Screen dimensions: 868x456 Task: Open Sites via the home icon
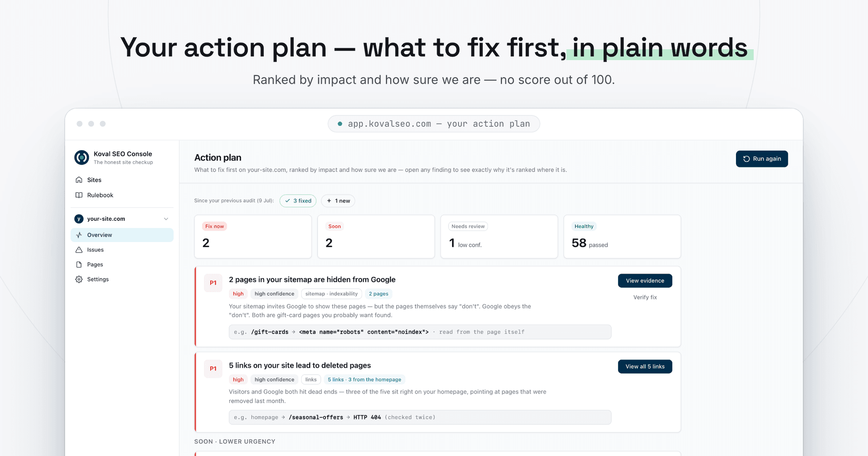tap(79, 180)
